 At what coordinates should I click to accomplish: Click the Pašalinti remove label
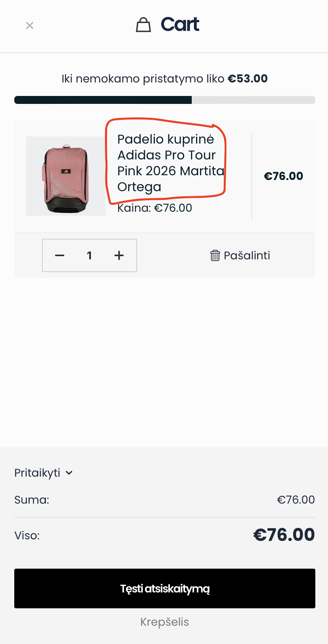247,255
